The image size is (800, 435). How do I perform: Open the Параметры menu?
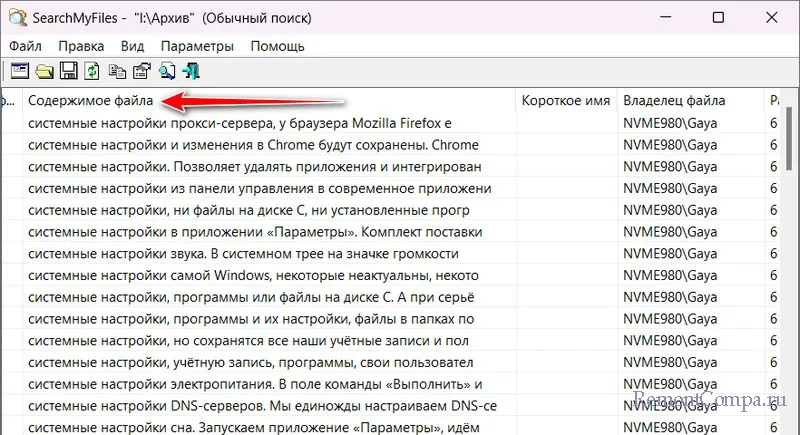[x=197, y=46]
